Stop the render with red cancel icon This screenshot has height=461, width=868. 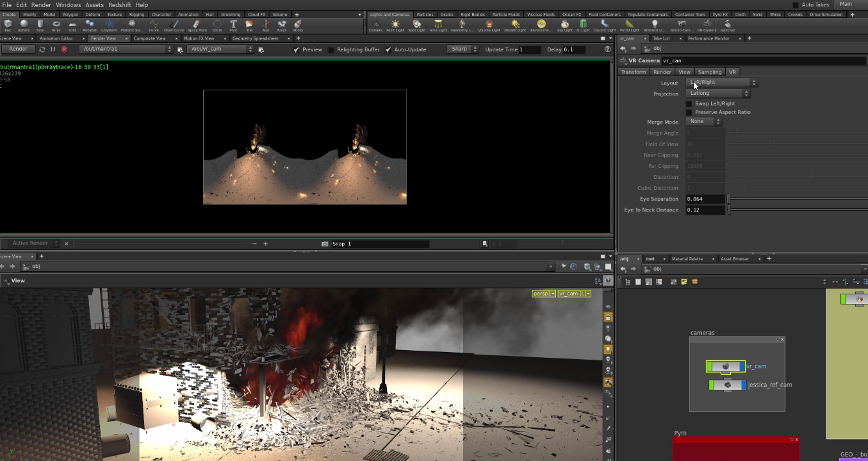pyautogui.click(x=64, y=49)
